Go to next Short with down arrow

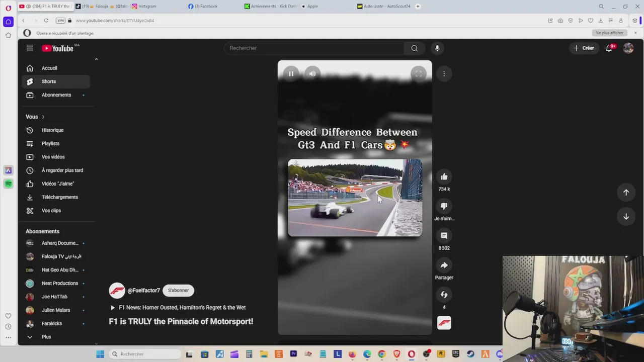coord(626,217)
